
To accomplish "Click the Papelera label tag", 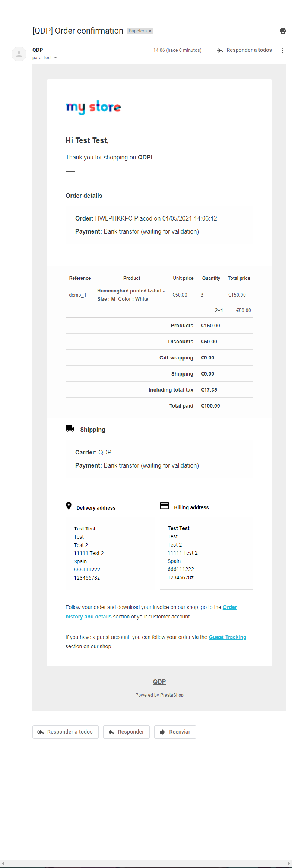I will pos(137,31).
